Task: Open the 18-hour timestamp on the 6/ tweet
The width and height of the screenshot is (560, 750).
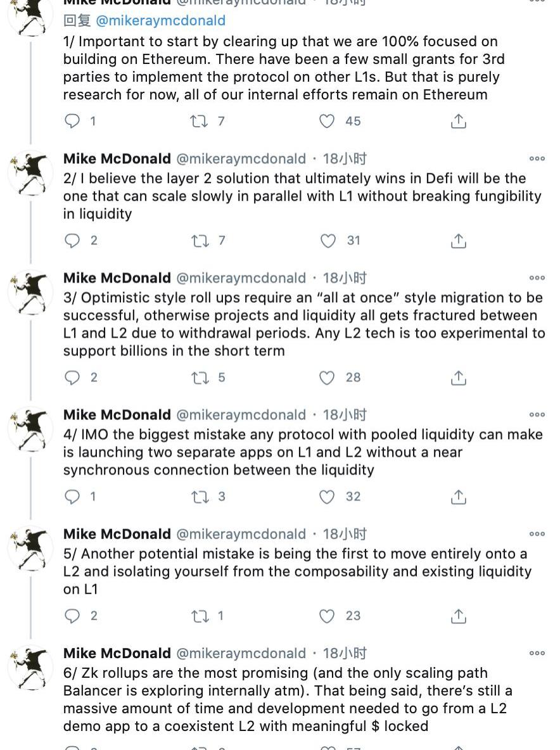Action: coord(345,653)
